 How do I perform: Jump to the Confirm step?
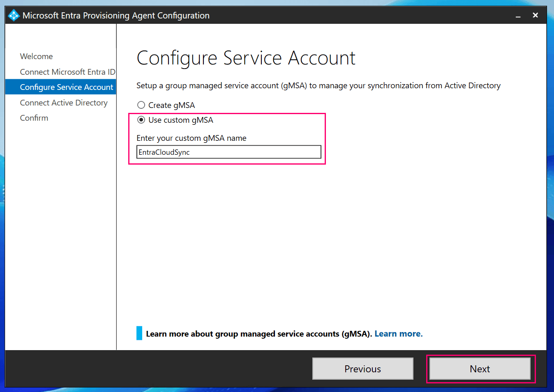pos(34,118)
